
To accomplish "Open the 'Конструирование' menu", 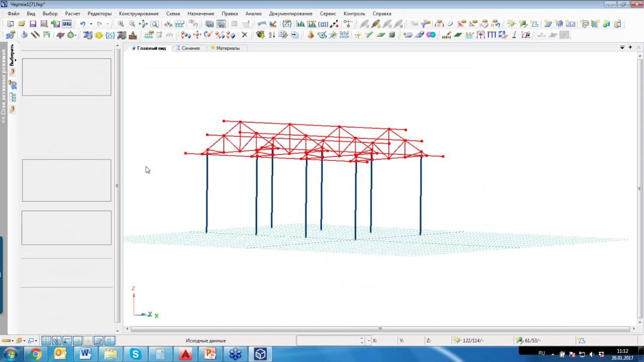I will coord(138,14).
